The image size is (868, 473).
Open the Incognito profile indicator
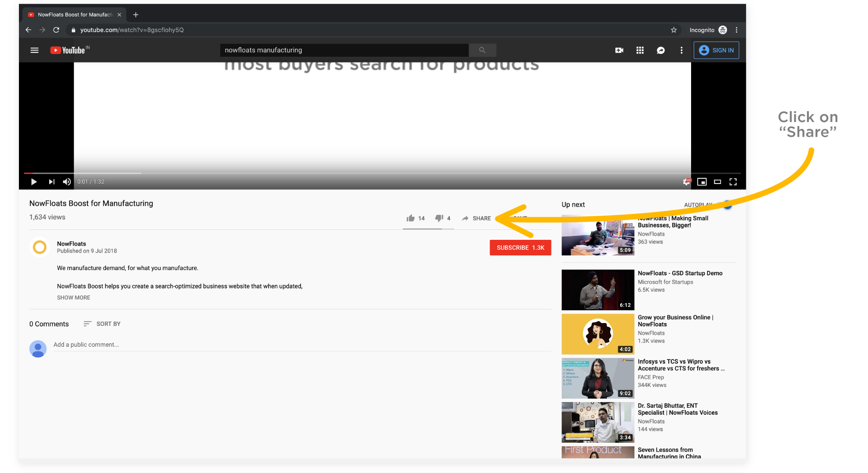[708, 30]
